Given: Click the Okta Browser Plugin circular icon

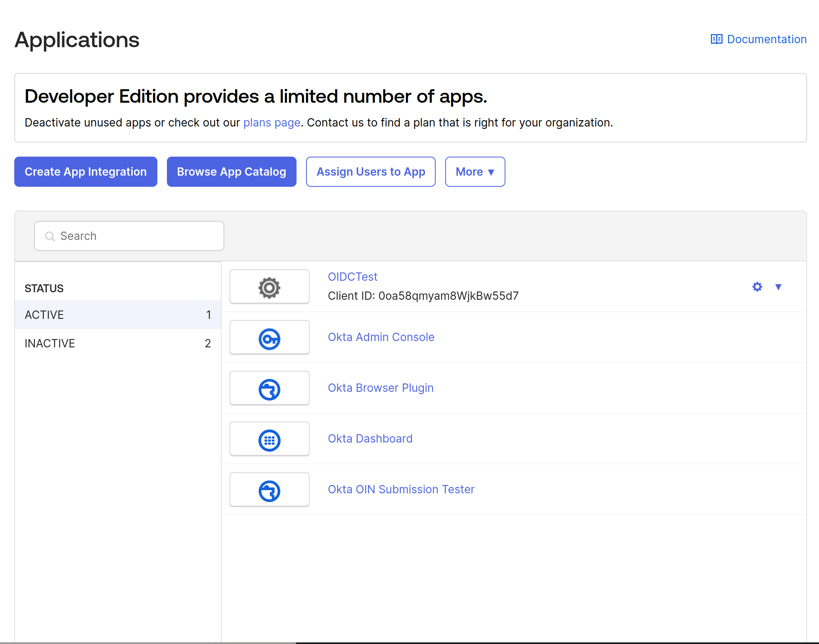Looking at the screenshot, I should click(x=270, y=388).
